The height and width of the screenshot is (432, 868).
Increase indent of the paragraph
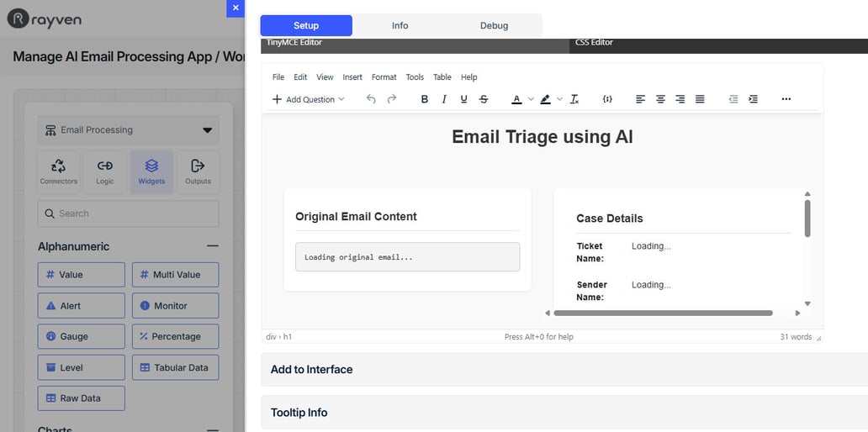[753, 99]
